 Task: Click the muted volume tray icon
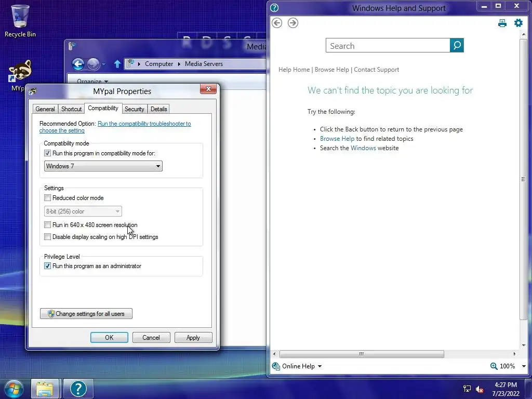click(x=480, y=389)
